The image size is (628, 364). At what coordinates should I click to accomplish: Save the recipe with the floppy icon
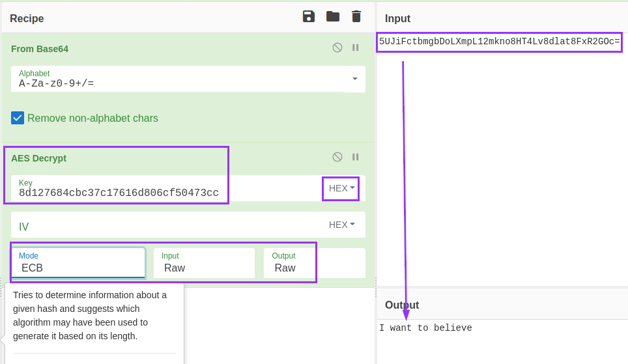point(308,17)
